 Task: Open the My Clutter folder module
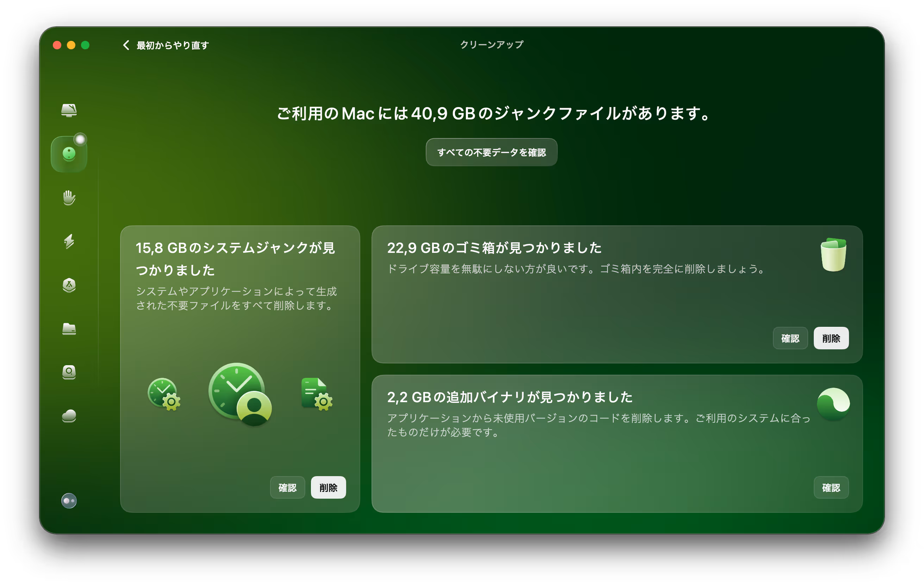(x=69, y=329)
